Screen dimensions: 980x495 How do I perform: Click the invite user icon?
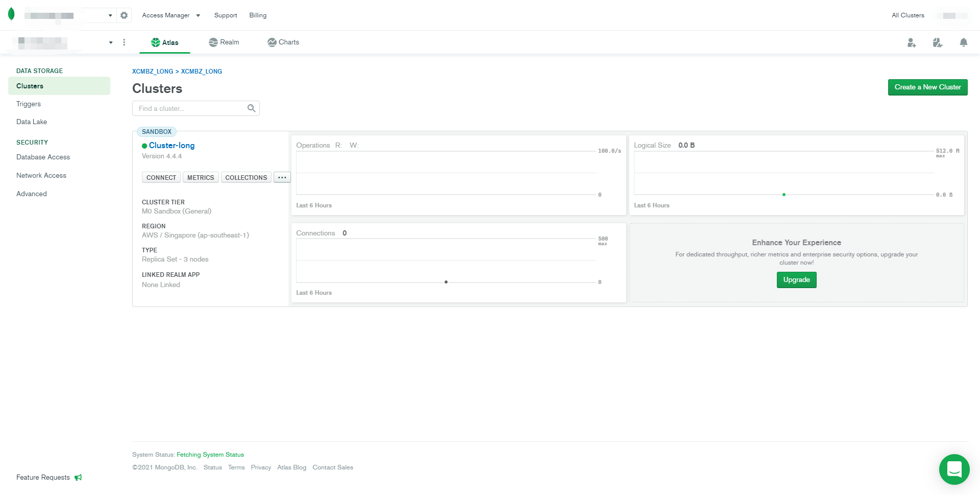coord(912,43)
